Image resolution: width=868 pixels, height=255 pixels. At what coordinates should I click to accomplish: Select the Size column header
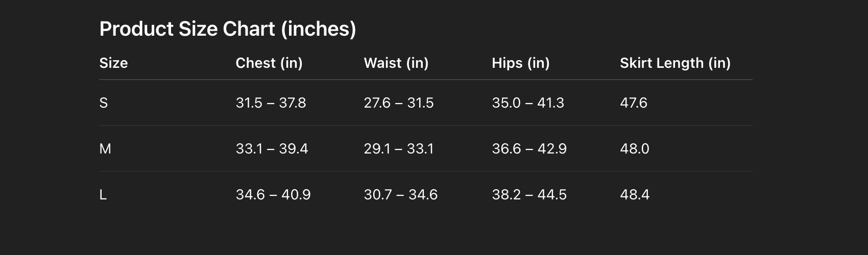click(113, 63)
